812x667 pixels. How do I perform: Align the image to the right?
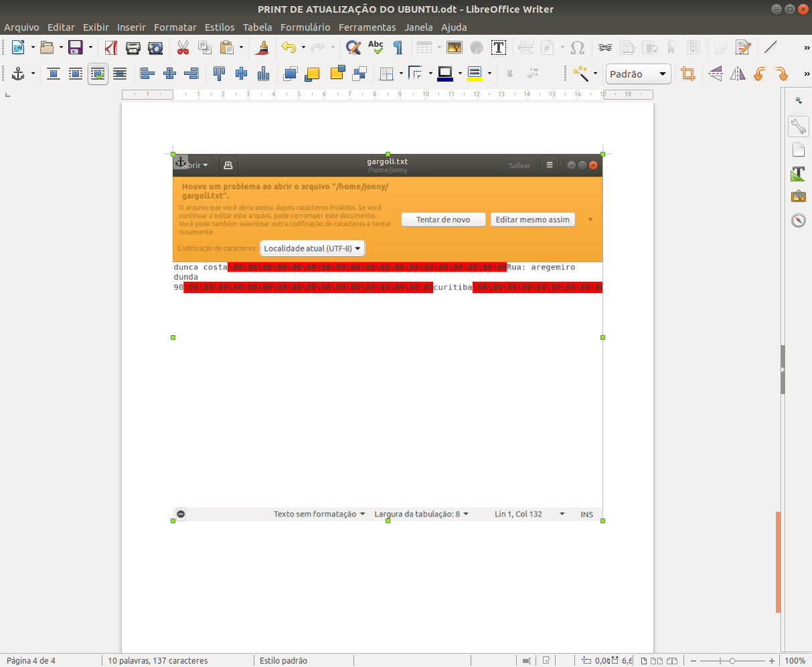[192, 74]
